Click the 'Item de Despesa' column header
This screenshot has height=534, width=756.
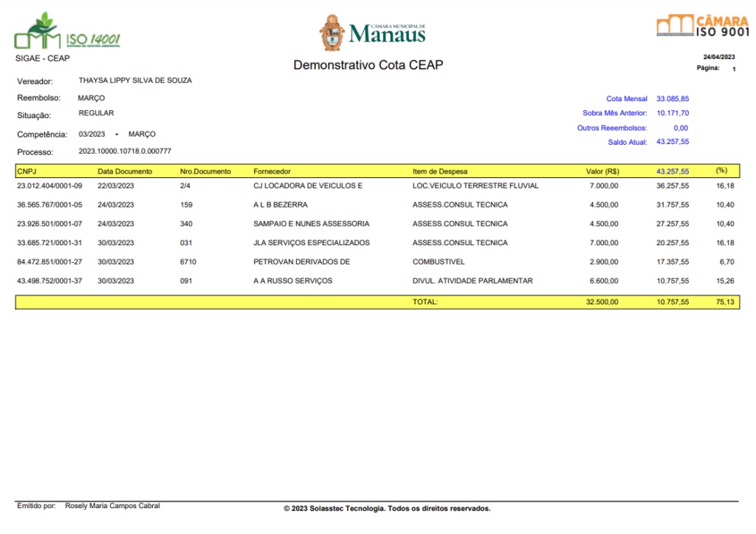point(440,171)
